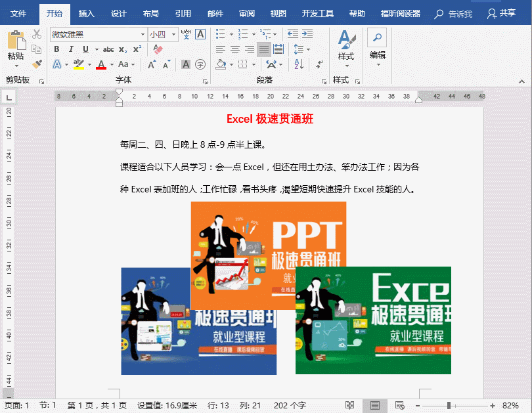This screenshot has height=413, width=532.
Task: Select the orange PPT course image
Action: pyautogui.click(x=268, y=236)
